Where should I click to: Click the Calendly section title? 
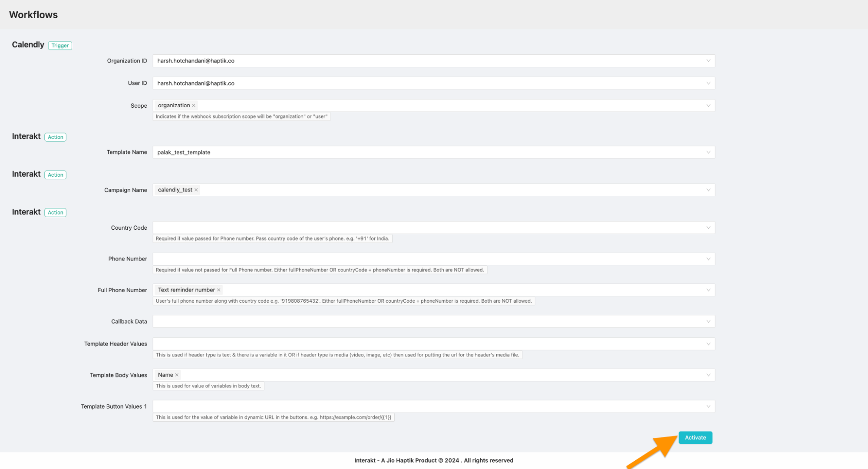[x=27, y=44]
